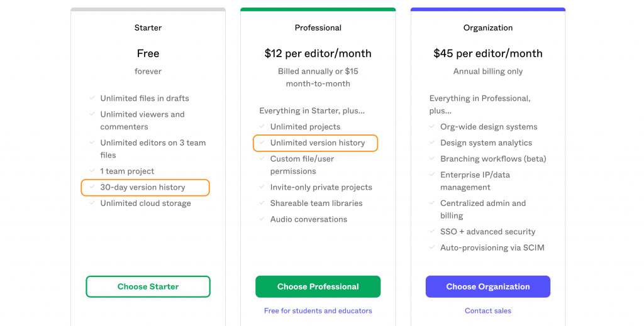Click checkmark beside 30-day version history
Screen dimensions: 644x326
(92, 187)
